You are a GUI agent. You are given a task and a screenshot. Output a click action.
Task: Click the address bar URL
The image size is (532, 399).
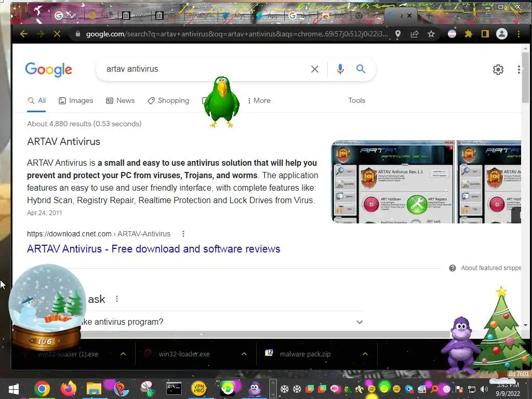(x=236, y=34)
